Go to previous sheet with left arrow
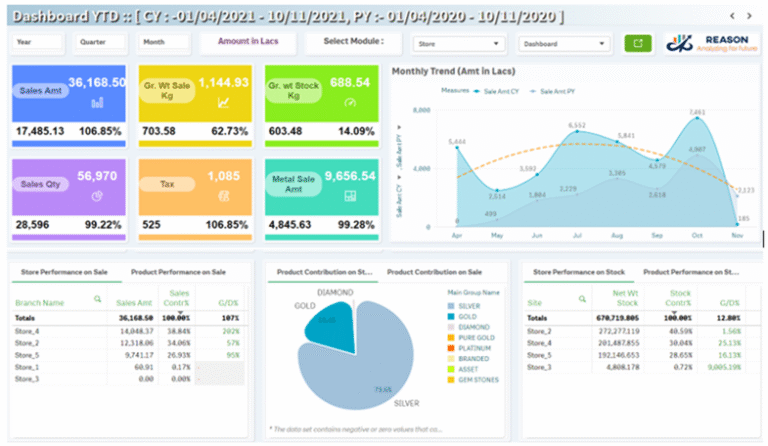This screenshot has width=768, height=446. [733, 16]
